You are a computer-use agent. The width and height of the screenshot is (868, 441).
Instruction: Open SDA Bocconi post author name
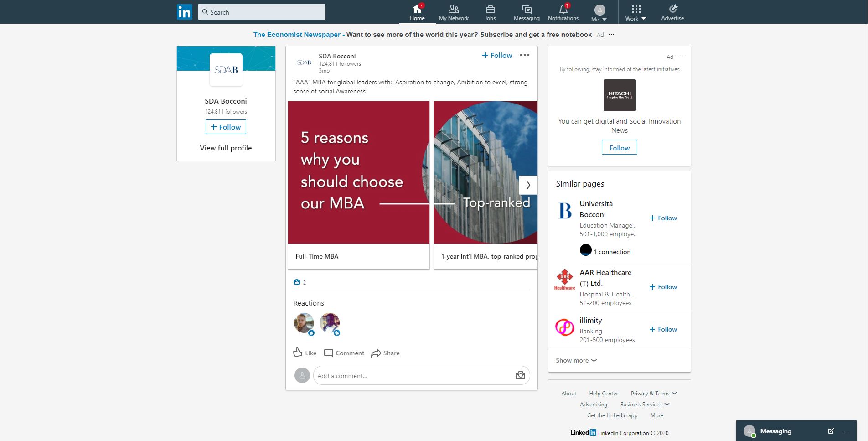coord(337,56)
